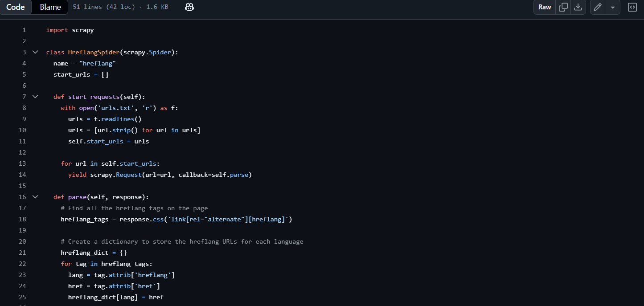The width and height of the screenshot is (644, 306).
Task: Collapse the HreflangSpider class at line 3
Action: (x=35, y=52)
